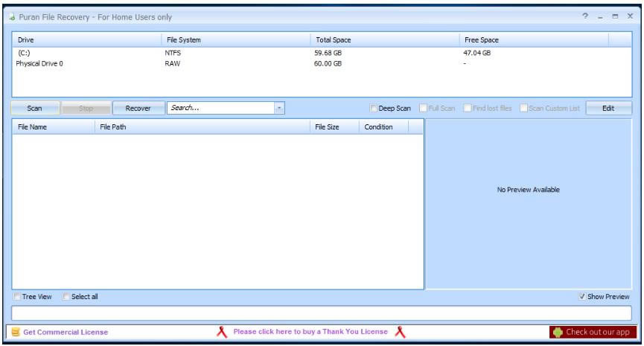The image size is (644, 346).
Task: Start scanning with the Scan button
Action: 35,108
